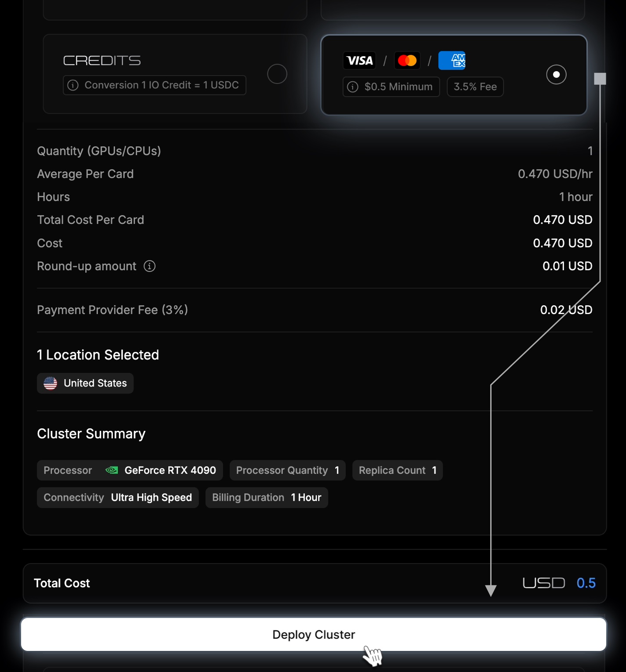Screen dimensions: 626x672
Task: Click the Round-up amount label
Action: [x=87, y=266]
